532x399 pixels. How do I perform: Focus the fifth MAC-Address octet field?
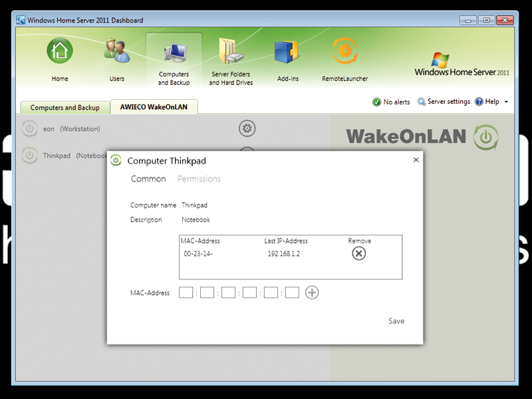(x=271, y=293)
